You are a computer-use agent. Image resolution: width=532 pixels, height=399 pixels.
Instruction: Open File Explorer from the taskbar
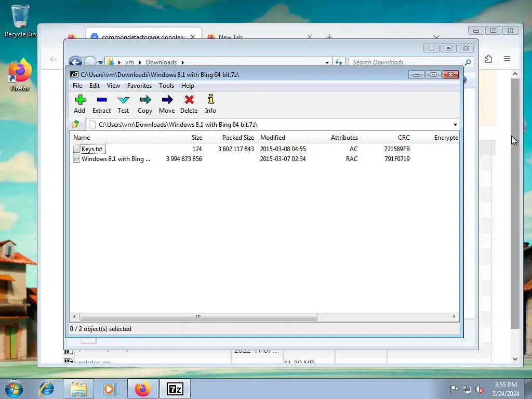(x=78, y=389)
